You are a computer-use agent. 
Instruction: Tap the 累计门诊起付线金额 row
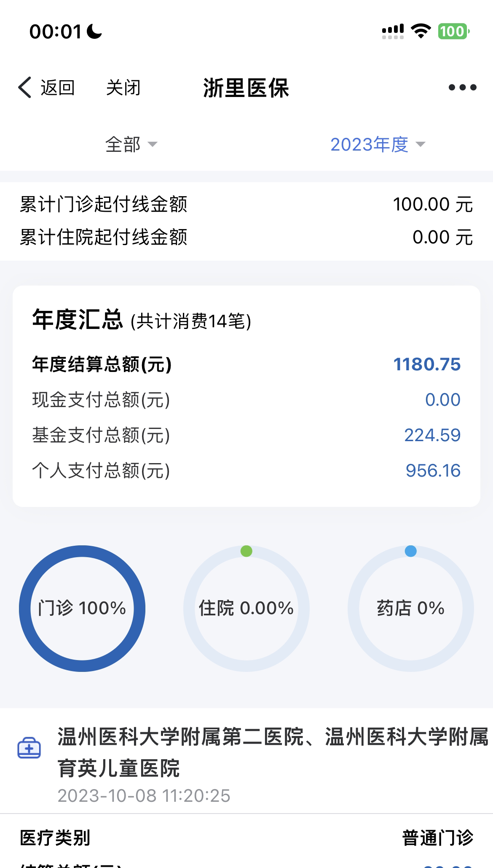tap(246, 205)
